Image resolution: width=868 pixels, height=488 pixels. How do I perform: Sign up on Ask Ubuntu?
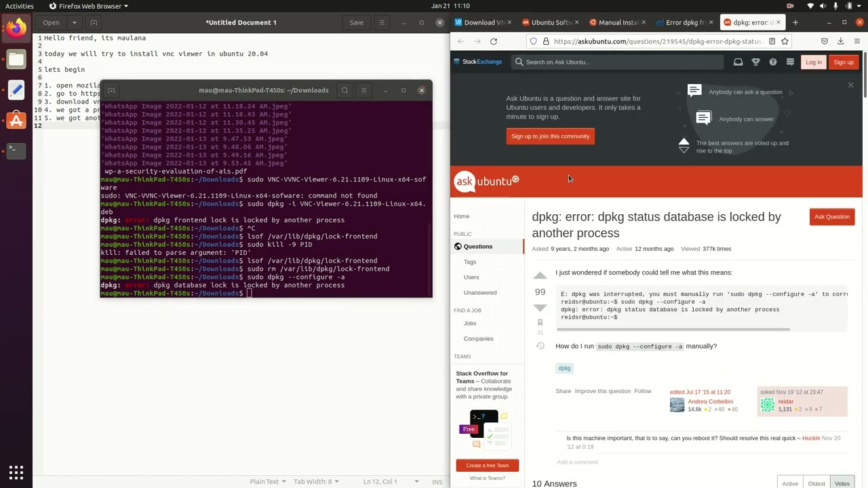[x=844, y=62]
